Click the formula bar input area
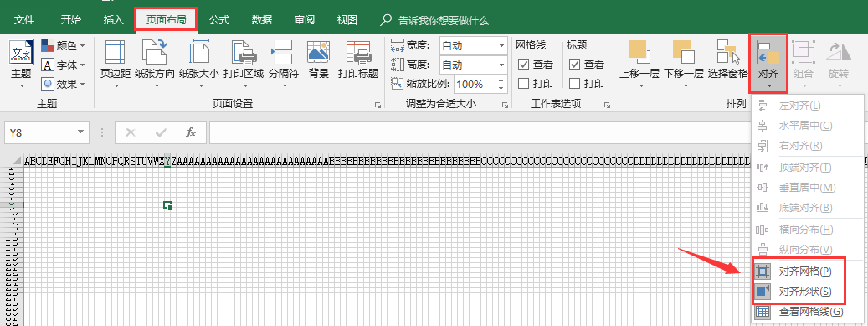Viewport: 868px width, 326px height. pos(480,132)
